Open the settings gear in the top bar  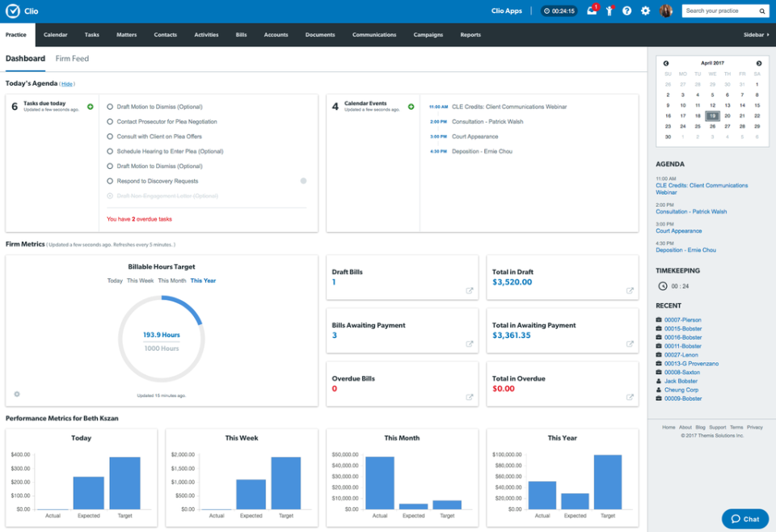point(646,11)
